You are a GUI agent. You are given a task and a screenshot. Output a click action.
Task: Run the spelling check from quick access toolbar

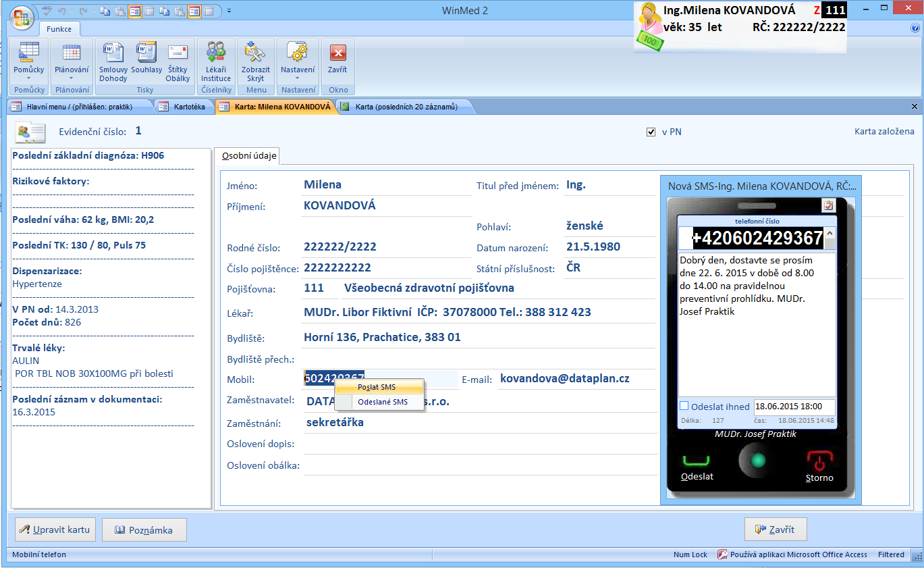click(47, 11)
